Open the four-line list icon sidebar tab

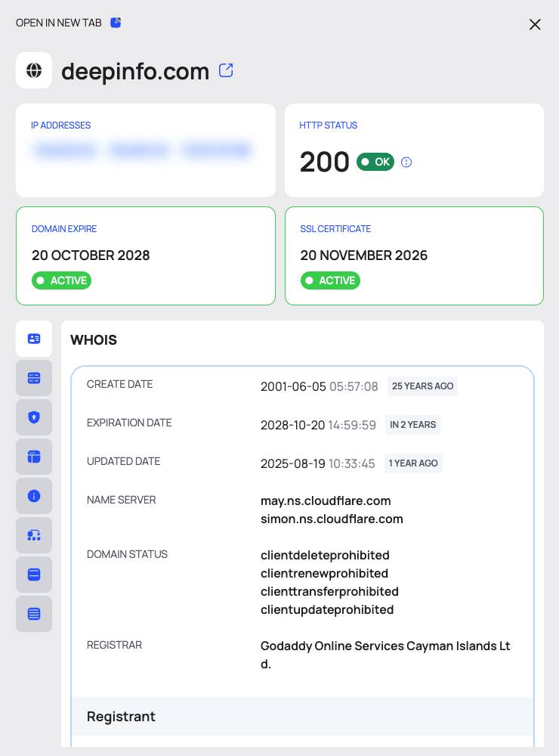34,614
